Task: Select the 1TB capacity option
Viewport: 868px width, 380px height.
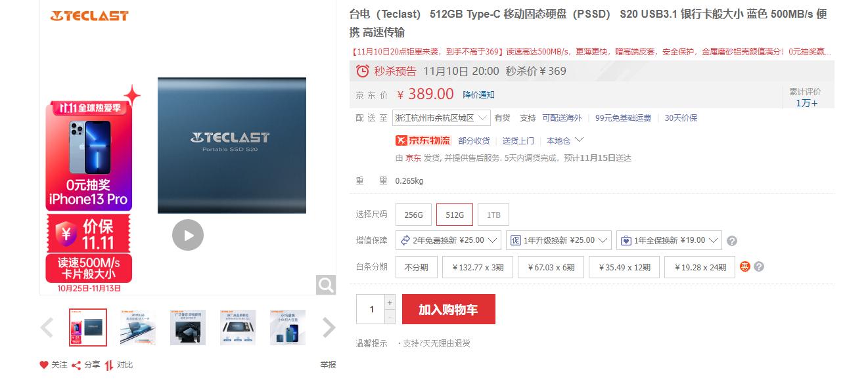Action: coord(493,215)
